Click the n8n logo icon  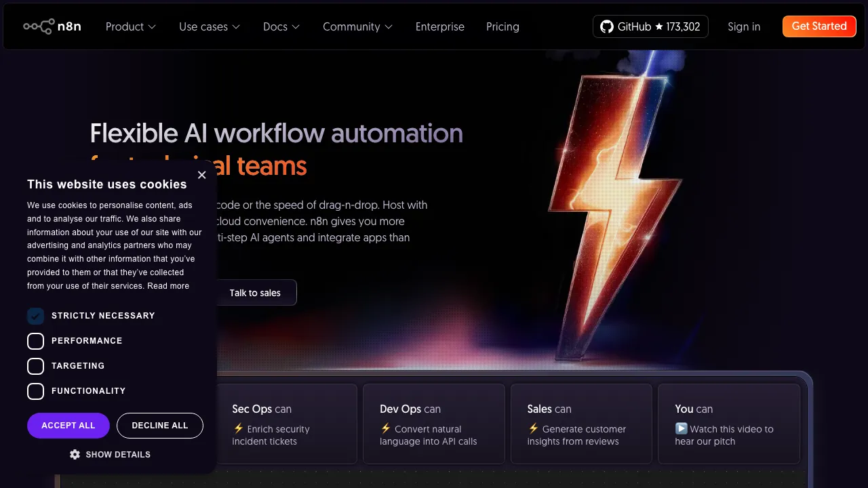point(39,26)
